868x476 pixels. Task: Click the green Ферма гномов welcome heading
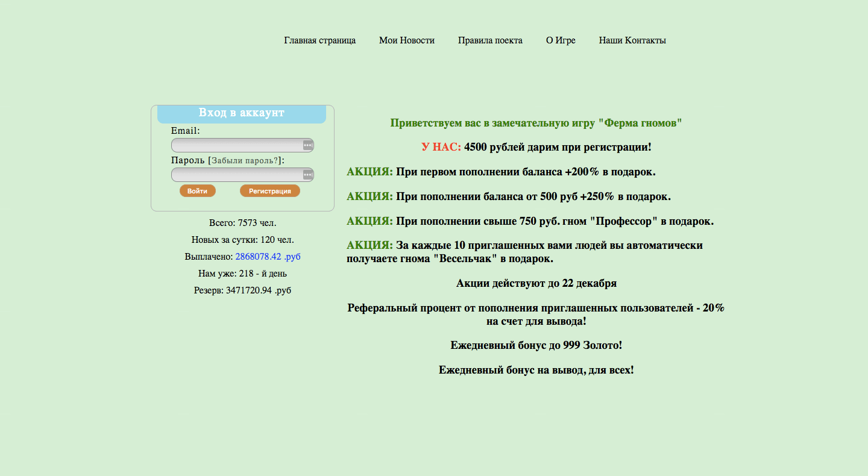(536, 123)
